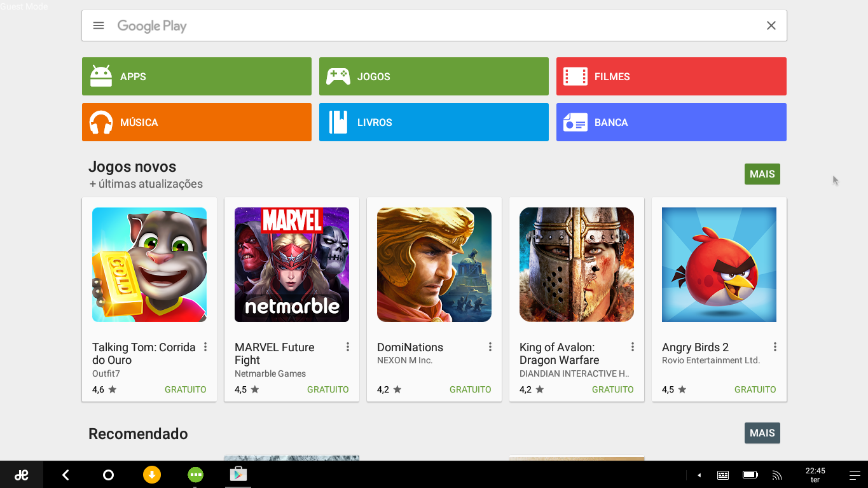Viewport: 868px width, 488px height.
Task: Click the 4,6 star rating on Talking Tom
Action: coord(104,389)
